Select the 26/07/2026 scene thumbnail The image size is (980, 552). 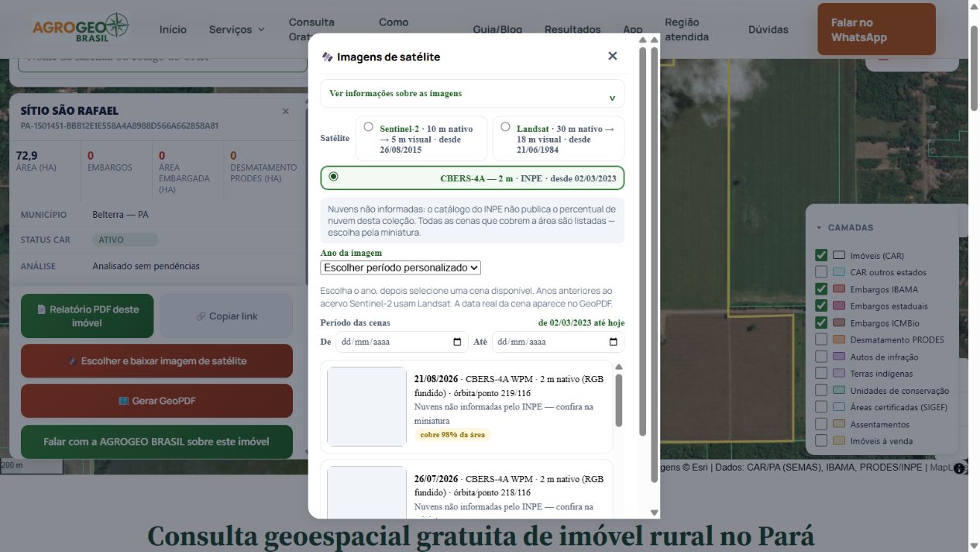pyautogui.click(x=367, y=492)
